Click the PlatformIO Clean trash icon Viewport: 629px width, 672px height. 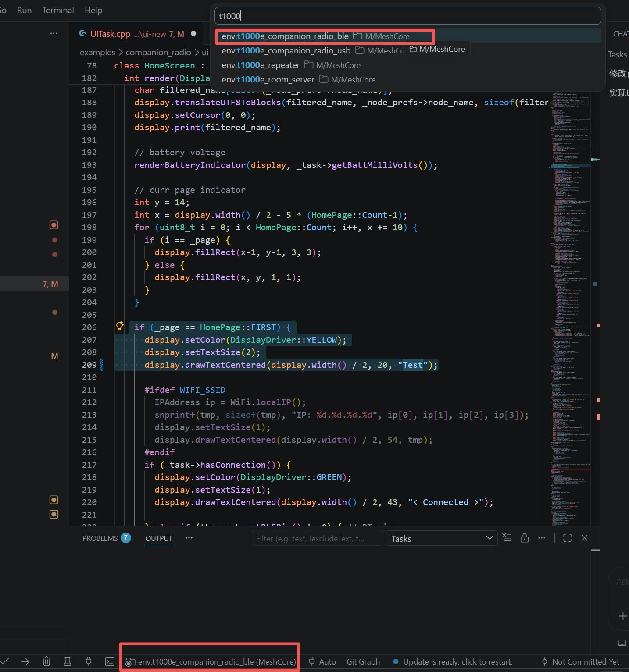click(x=46, y=661)
